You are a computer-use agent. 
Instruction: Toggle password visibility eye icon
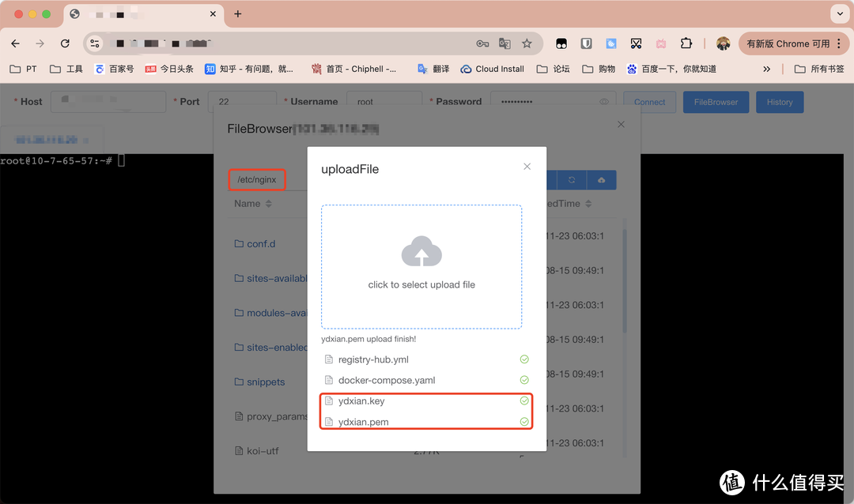604,102
